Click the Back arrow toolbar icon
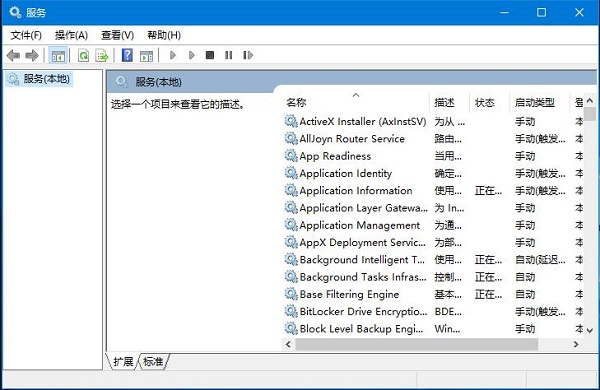Image resolution: width=600 pixels, height=390 pixels. pyautogui.click(x=13, y=55)
